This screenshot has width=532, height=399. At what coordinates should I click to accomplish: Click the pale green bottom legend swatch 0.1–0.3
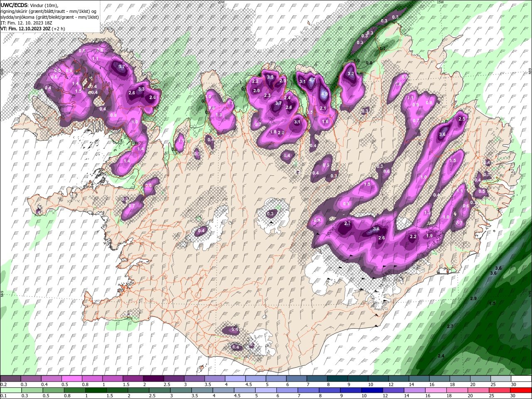pyautogui.click(x=11, y=390)
